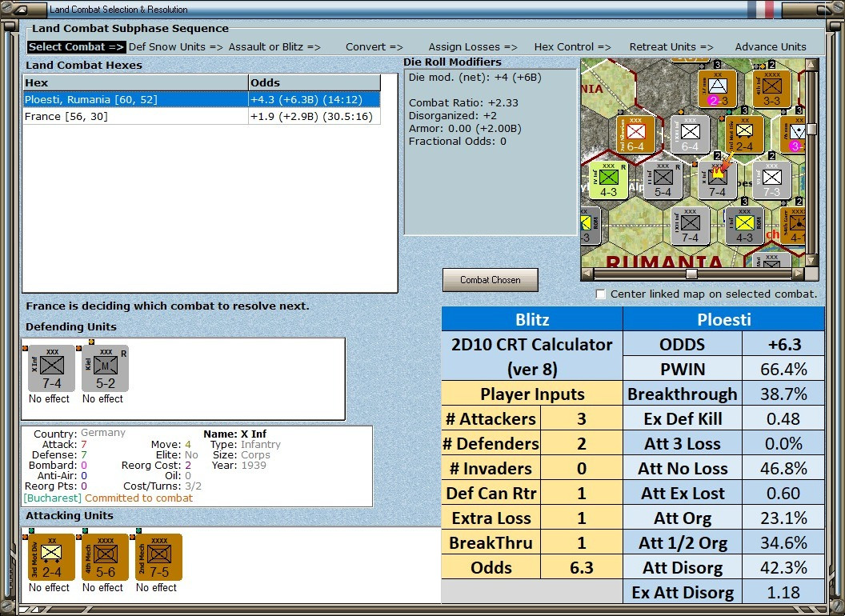Select the Kiel 5-2 defending unit counter
The width and height of the screenshot is (845, 616).
click(105, 368)
